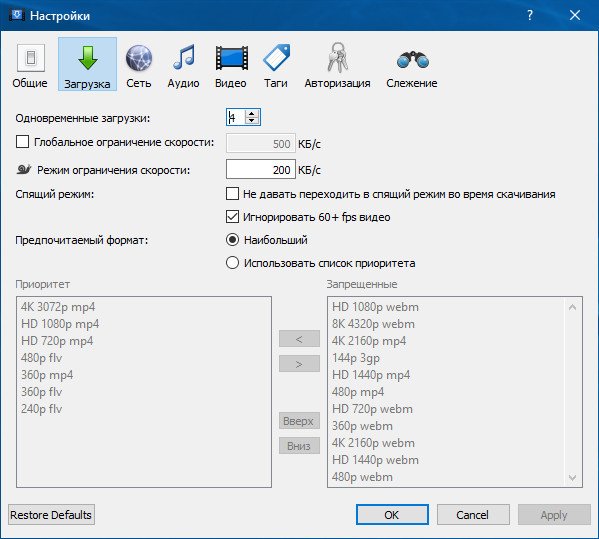Select Использовать список приоритета radio button
Screen dimensions: 599x539
232,263
